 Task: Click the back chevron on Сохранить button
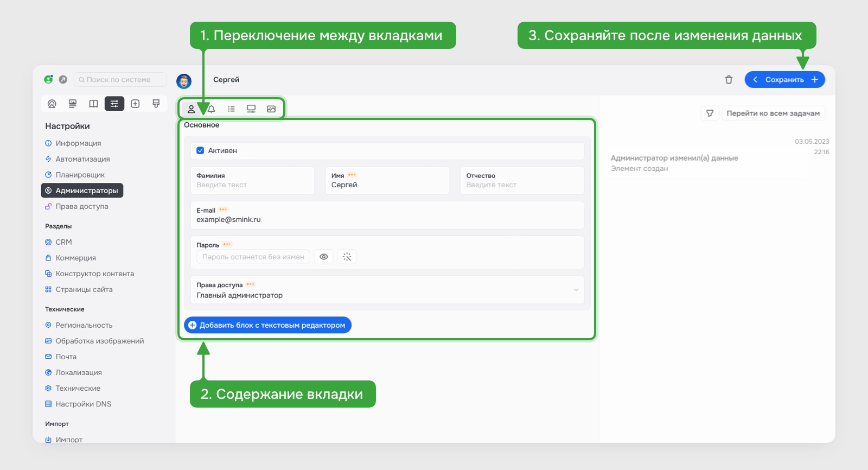[x=755, y=80]
